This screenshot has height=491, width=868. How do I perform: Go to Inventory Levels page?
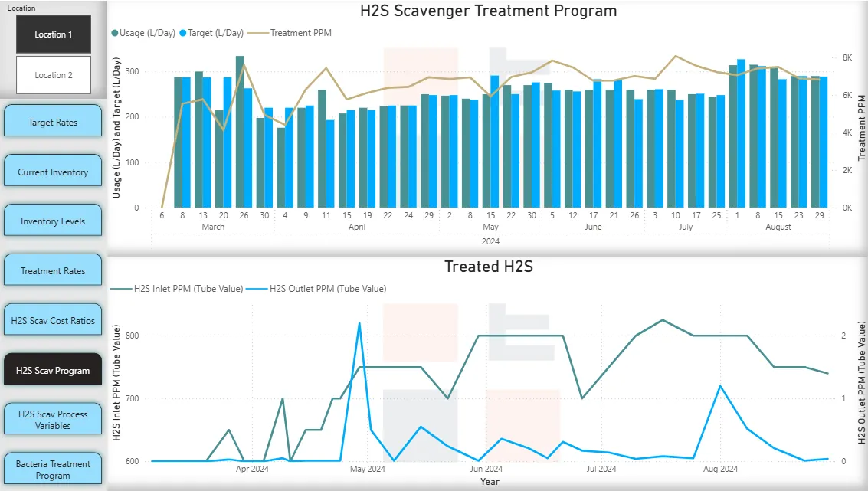(53, 221)
